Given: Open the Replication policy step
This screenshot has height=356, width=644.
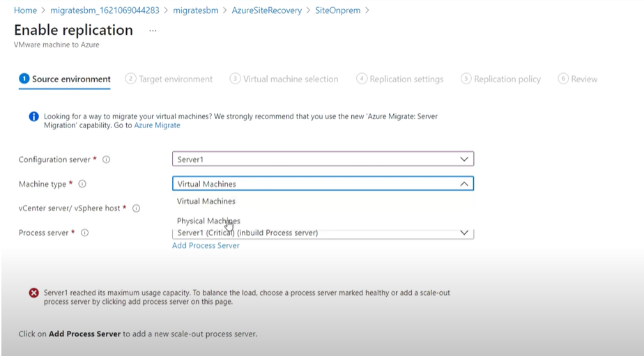Looking at the screenshot, I should pos(500,79).
